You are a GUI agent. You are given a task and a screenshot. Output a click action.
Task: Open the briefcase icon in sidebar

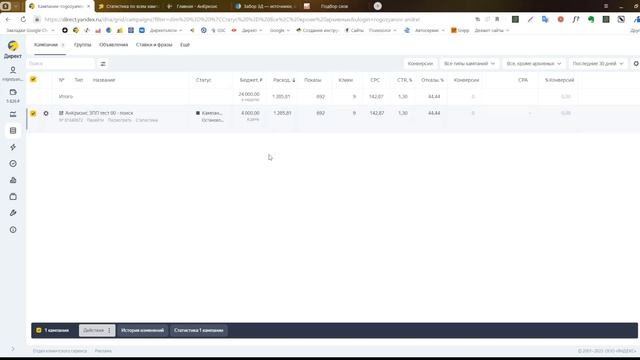[13, 197]
